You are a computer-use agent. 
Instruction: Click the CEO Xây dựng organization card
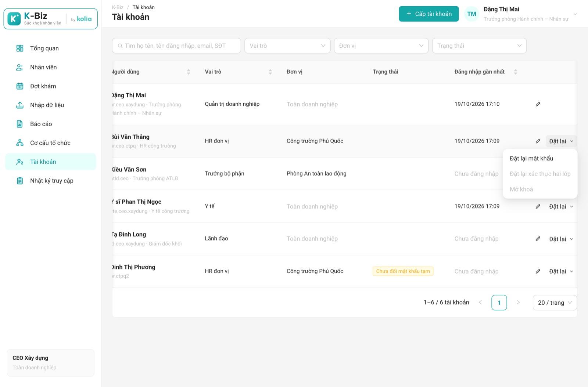(x=50, y=363)
